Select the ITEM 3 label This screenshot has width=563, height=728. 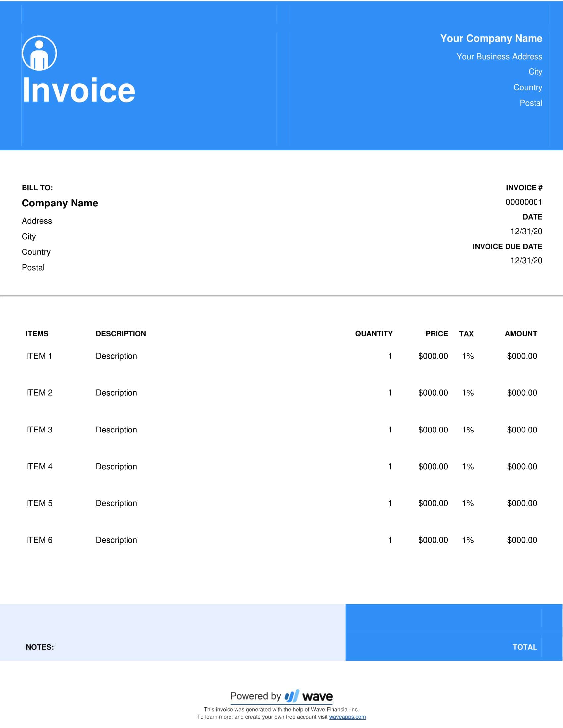pyautogui.click(x=39, y=430)
